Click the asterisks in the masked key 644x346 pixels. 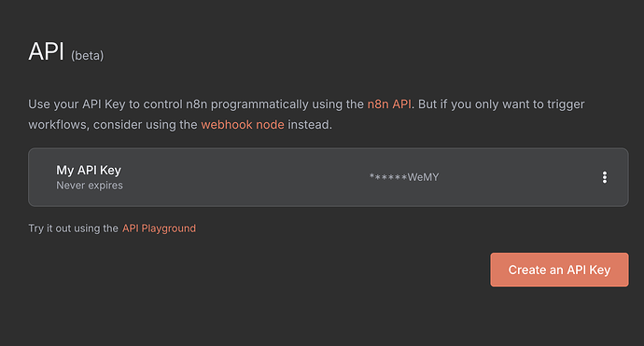tap(388, 177)
